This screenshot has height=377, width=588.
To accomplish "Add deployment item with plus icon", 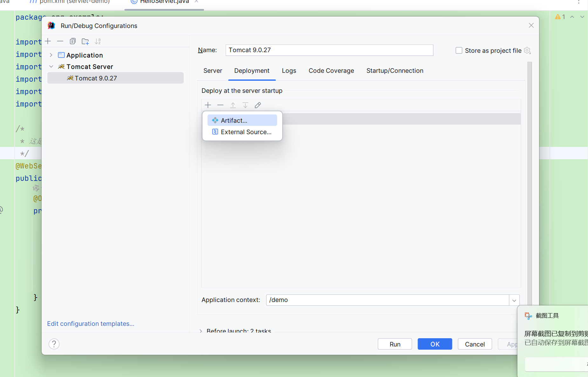I will pyautogui.click(x=208, y=105).
